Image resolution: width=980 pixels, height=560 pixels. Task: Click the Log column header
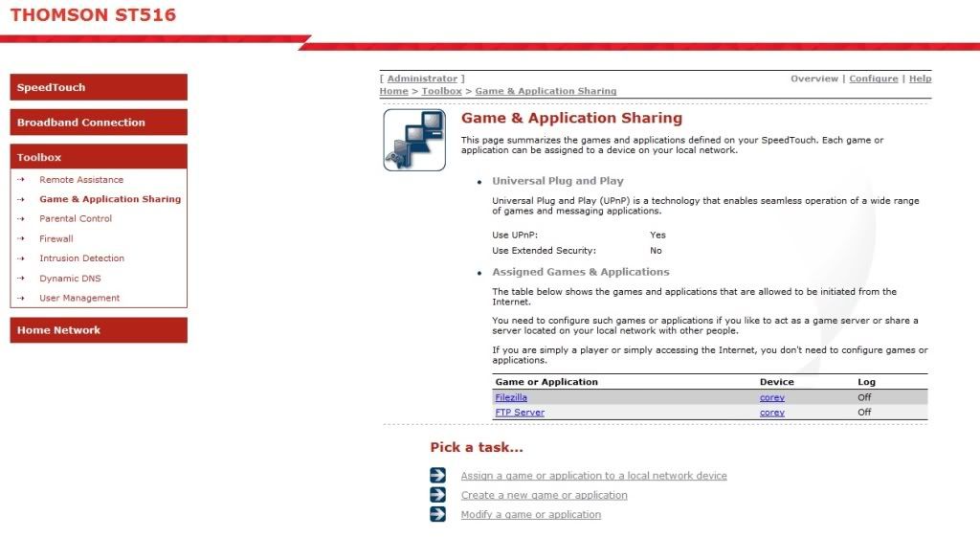click(x=866, y=382)
